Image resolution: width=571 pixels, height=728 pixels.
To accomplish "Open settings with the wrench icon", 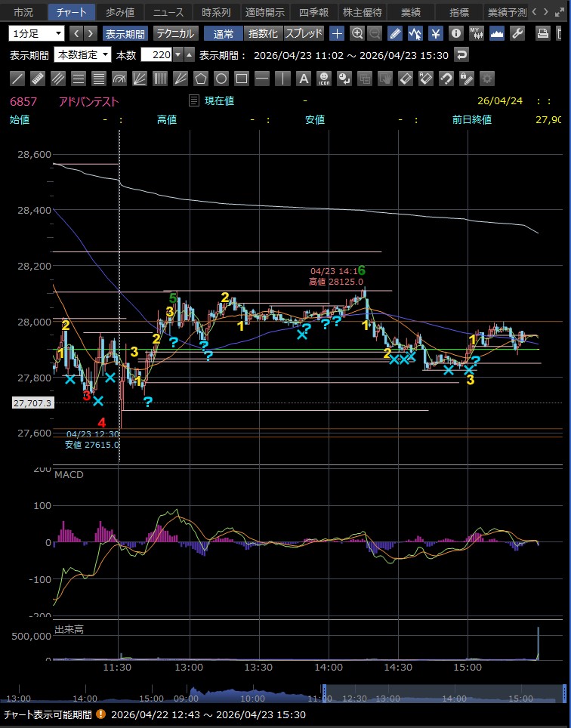I will click(x=517, y=33).
